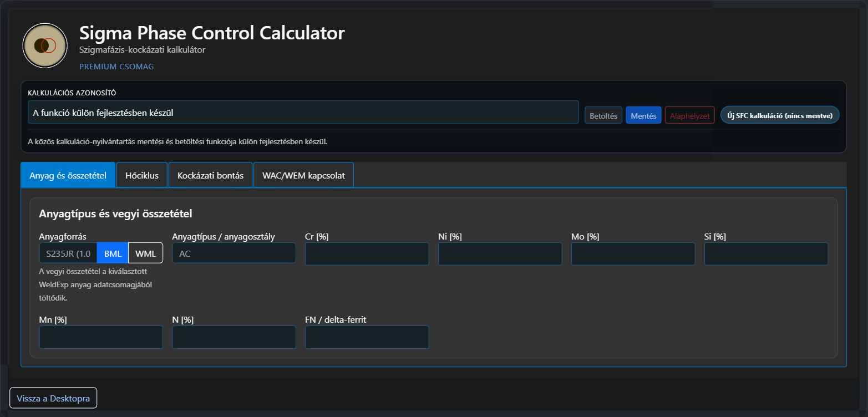Focus the Mo [%] input field
The width and height of the screenshot is (868, 417).
point(633,253)
